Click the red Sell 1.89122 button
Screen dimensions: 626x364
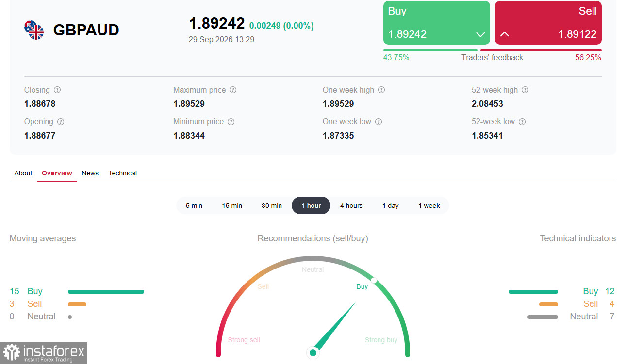click(548, 23)
